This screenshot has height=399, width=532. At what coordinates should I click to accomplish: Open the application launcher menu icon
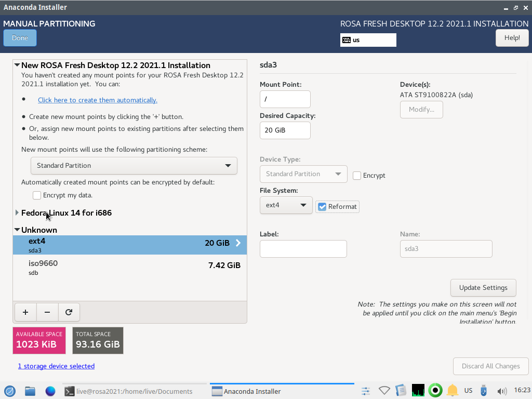click(10, 391)
